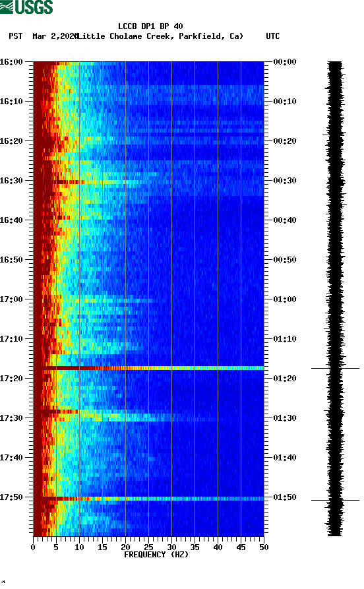The width and height of the screenshot is (364, 589).
Task: Click the '10' frequency axis label
Action: click(x=79, y=547)
